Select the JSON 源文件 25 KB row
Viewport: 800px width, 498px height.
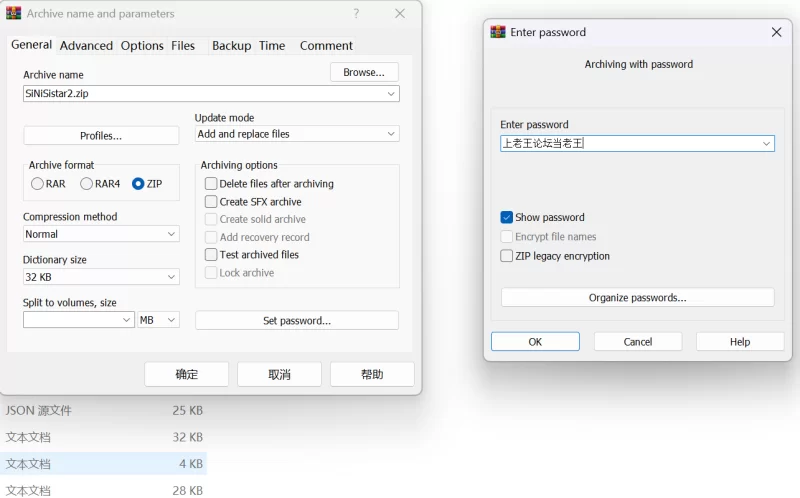(104, 410)
